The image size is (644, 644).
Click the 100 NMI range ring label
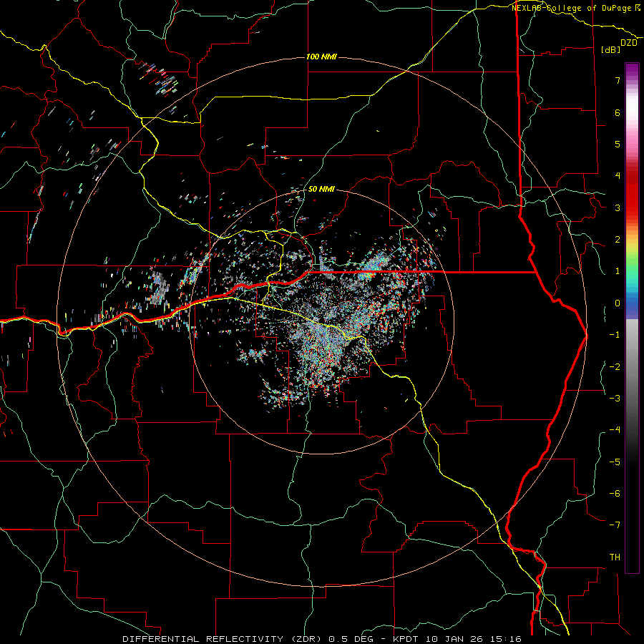pyautogui.click(x=321, y=57)
